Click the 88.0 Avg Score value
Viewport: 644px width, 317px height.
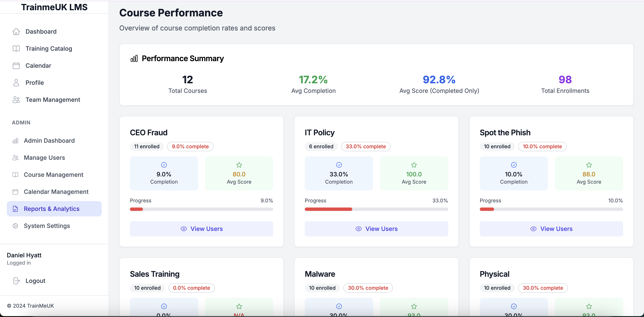pyautogui.click(x=589, y=174)
